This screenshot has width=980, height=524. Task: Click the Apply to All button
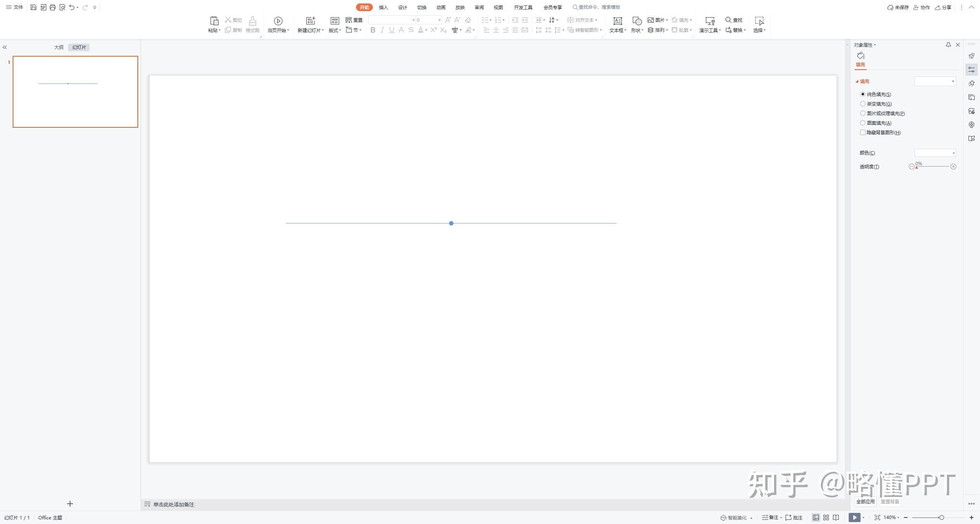pos(865,501)
